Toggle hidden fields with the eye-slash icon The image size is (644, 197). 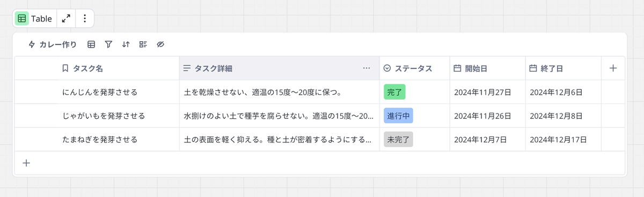[160, 44]
